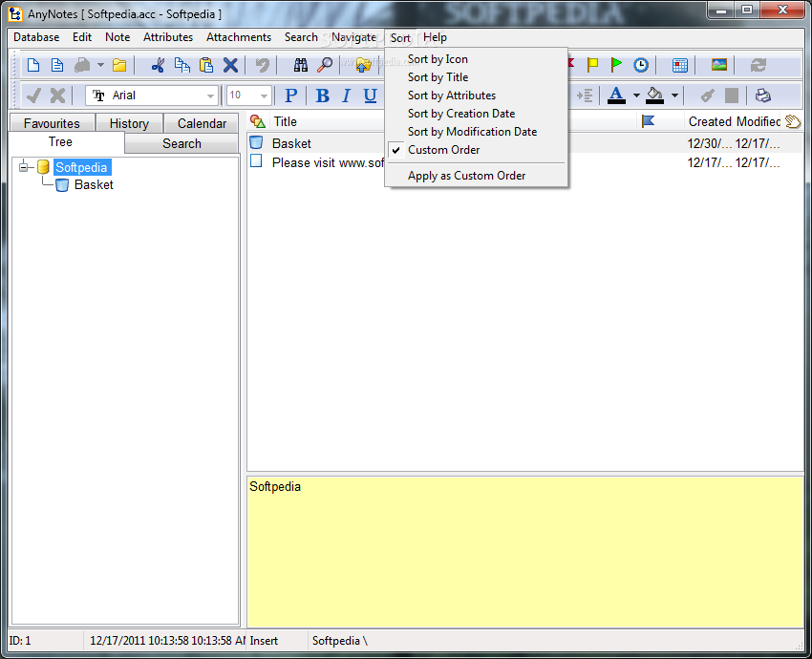The image size is (812, 659).
Task: Click the Created column header
Action: [x=710, y=121]
